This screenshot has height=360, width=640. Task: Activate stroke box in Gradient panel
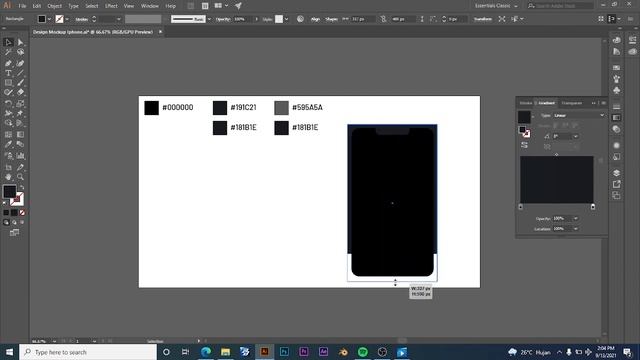tap(527, 133)
